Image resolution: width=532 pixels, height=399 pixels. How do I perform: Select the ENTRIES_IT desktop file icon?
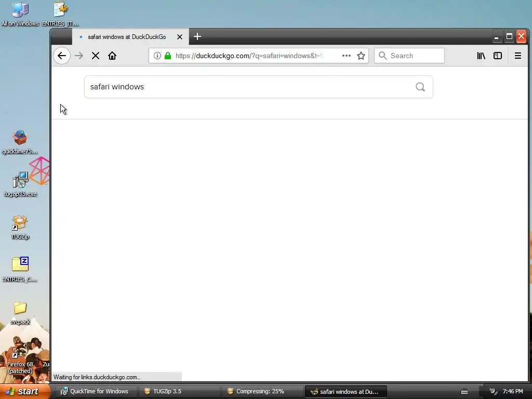click(60, 14)
